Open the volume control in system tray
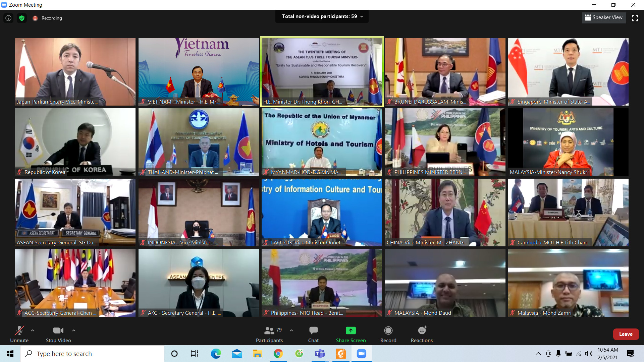The height and width of the screenshot is (362, 644). click(589, 354)
